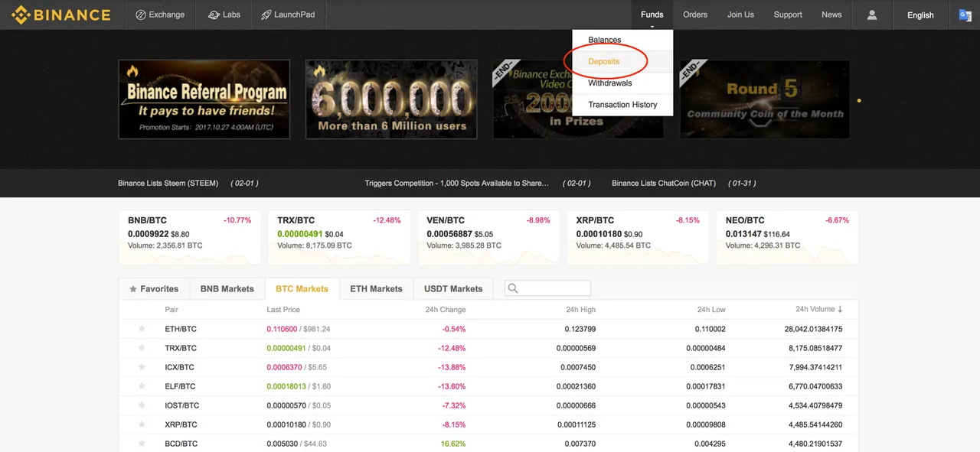This screenshot has width=980, height=452.
Task: Click ETH/BTC volume 28,042.01384175
Action: point(813,329)
